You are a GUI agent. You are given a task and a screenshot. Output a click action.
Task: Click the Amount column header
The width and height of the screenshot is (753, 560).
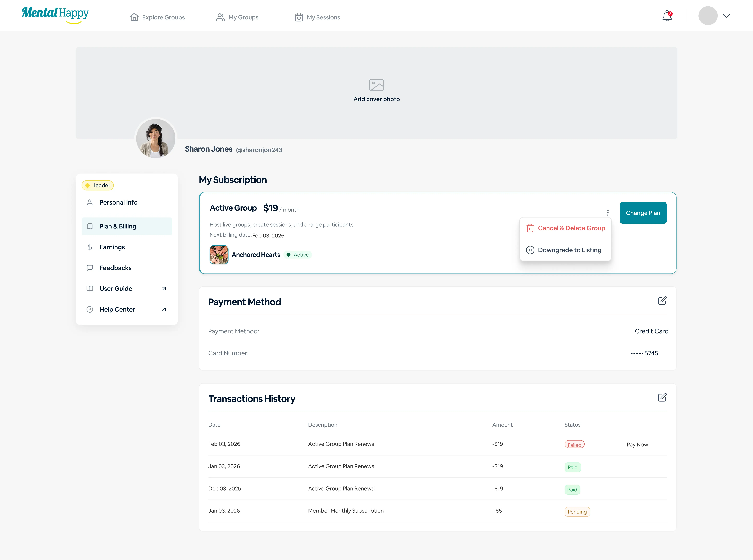click(502, 425)
